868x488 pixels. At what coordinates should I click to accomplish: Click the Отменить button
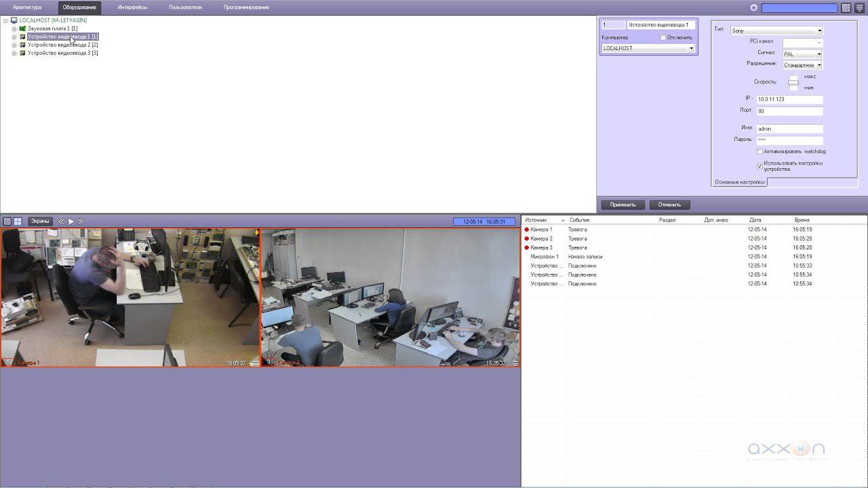pos(669,205)
